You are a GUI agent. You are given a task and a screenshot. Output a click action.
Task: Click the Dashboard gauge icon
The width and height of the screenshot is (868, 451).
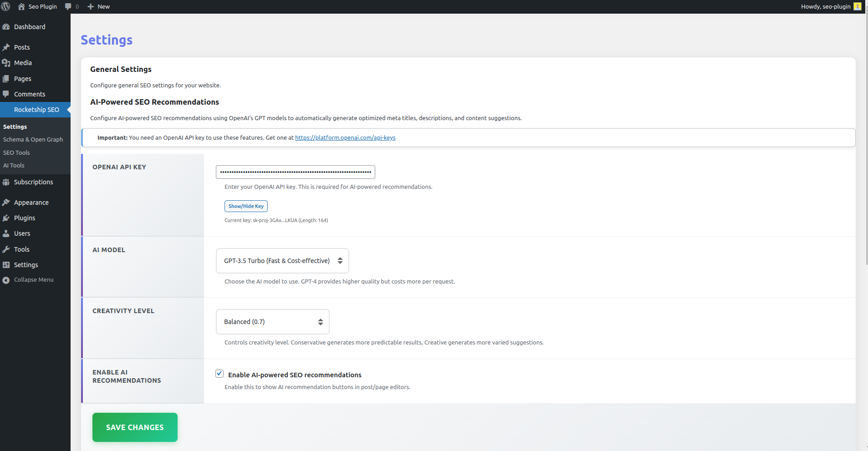(6, 27)
